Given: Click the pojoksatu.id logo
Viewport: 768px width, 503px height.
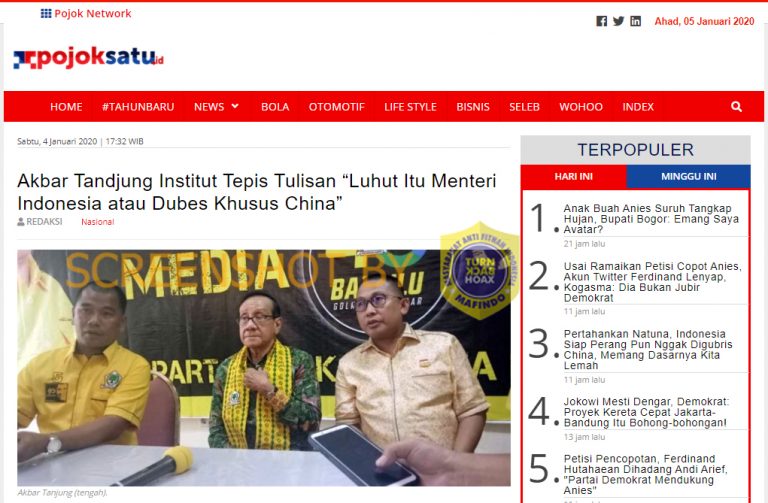Looking at the screenshot, I should pos(89,58).
